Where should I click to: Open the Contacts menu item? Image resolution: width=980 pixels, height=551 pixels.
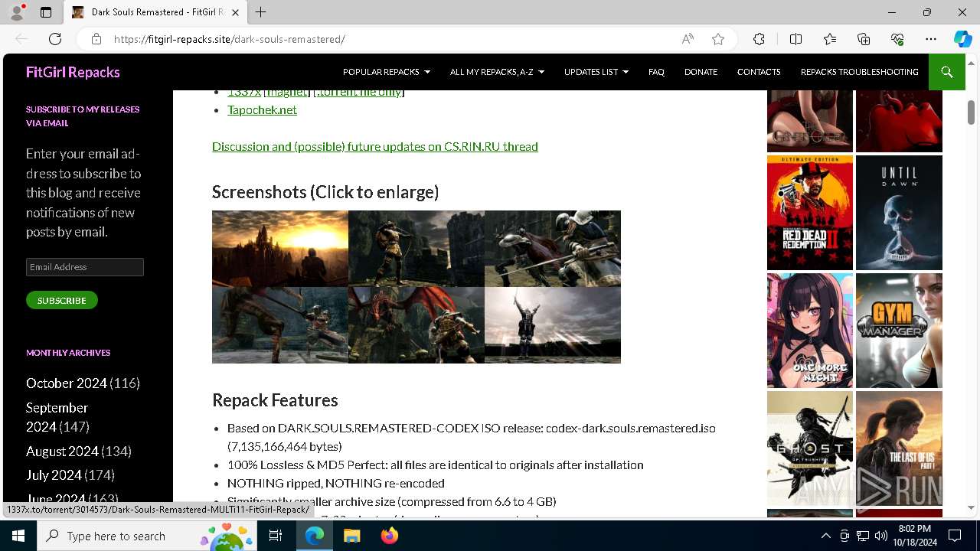click(x=759, y=72)
